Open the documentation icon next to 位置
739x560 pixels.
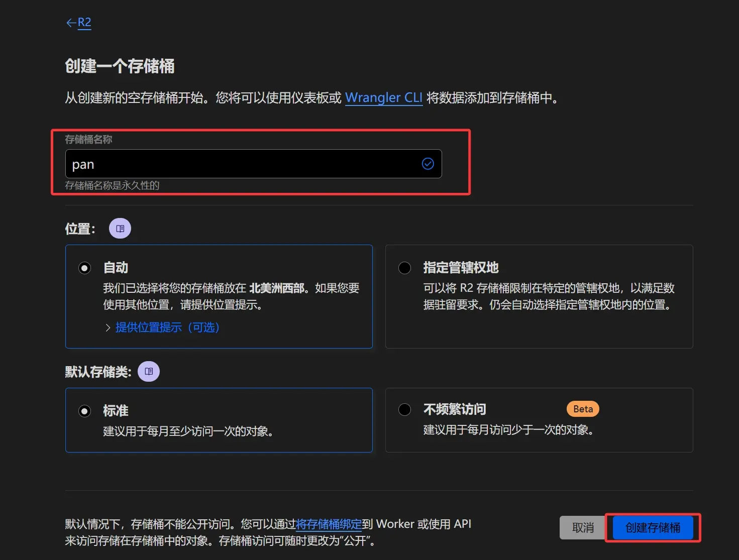click(120, 228)
